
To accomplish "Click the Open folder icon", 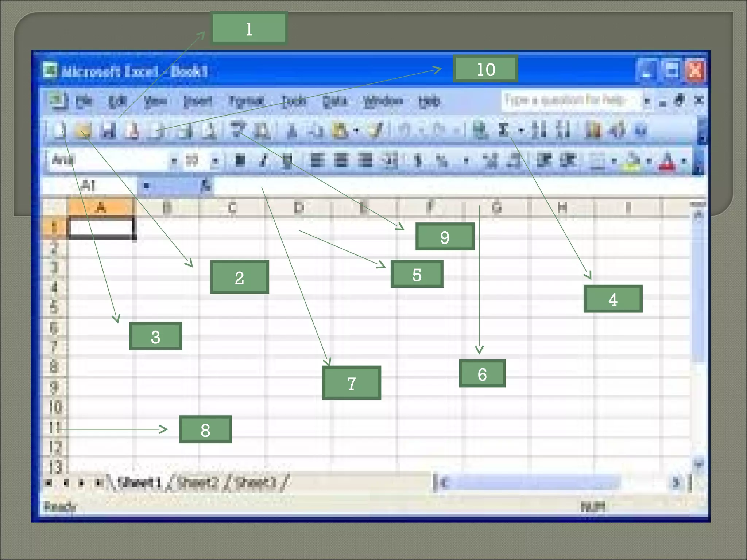I will point(83,130).
